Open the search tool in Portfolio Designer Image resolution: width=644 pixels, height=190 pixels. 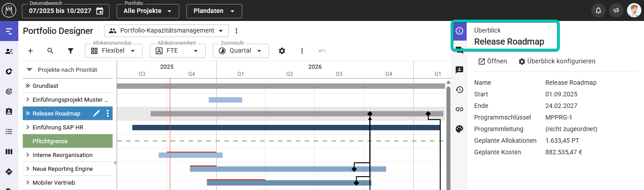point(51,51)
